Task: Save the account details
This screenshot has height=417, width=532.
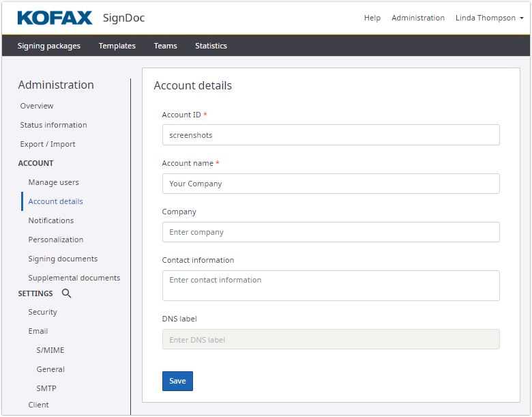Action: (x=177, y=381)
